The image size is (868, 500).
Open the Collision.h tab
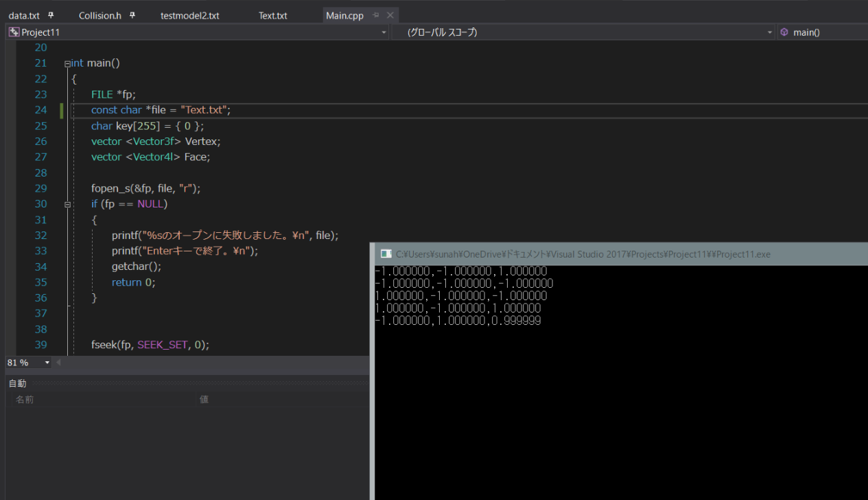[100, 15]
